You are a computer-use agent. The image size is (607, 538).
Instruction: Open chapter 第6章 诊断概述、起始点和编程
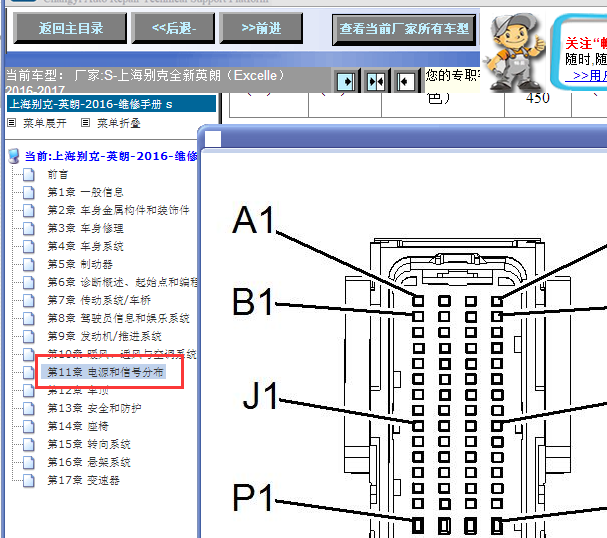122,282
